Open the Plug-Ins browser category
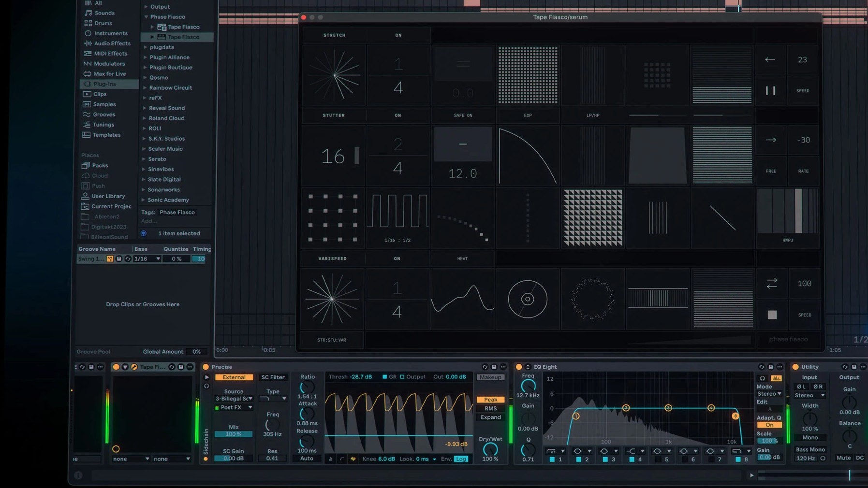This screenshot has height=488, width=868. [x=104, y=84]
